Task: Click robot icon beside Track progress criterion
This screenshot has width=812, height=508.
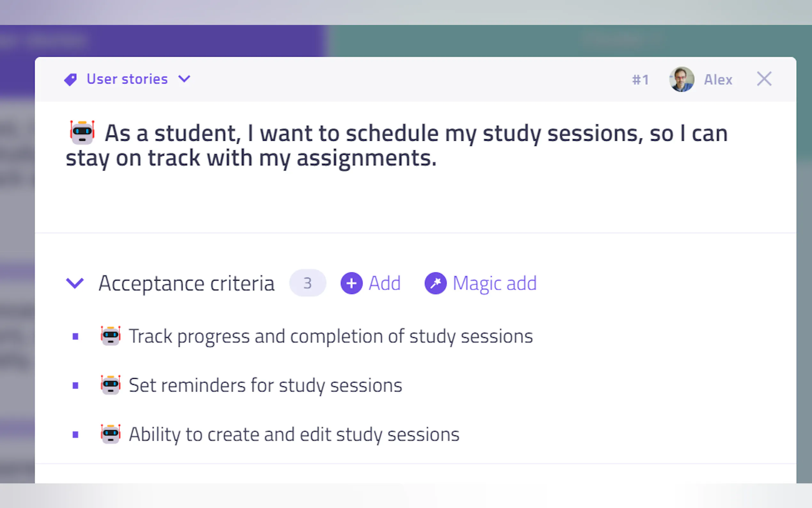Action: tap(110, 336)
